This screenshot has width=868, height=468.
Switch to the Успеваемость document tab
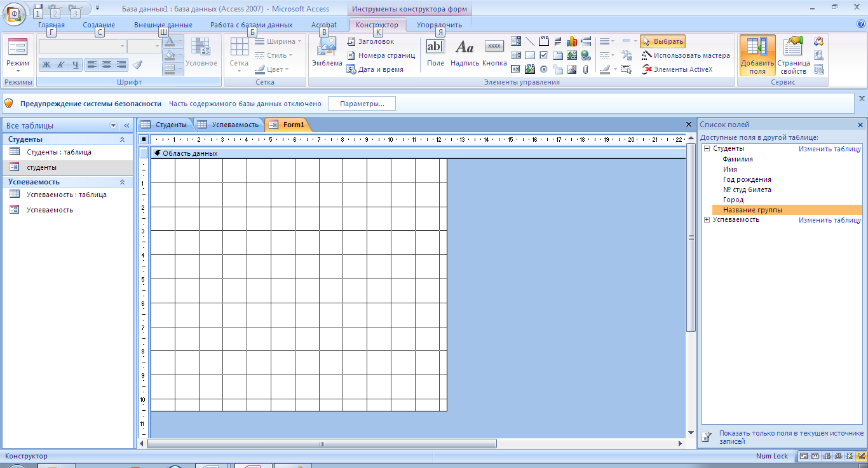[228, 125]
